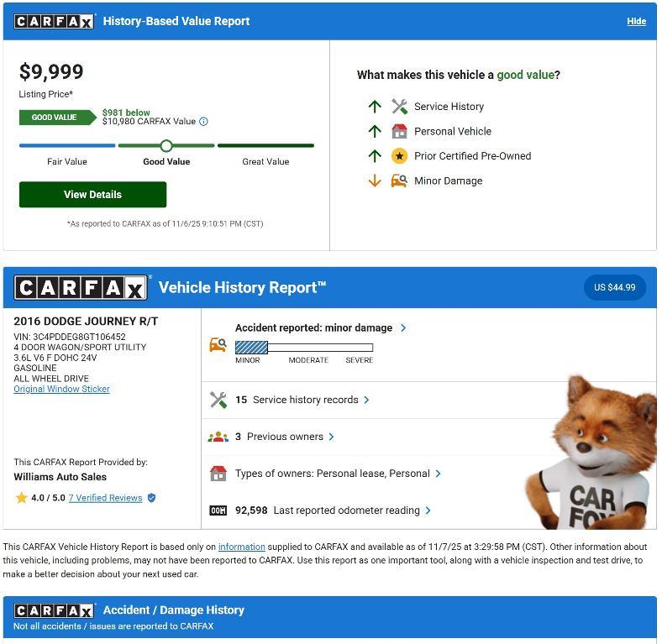Click the Personal Vehicle house icon
662x644 pixels.
[399, 132]
